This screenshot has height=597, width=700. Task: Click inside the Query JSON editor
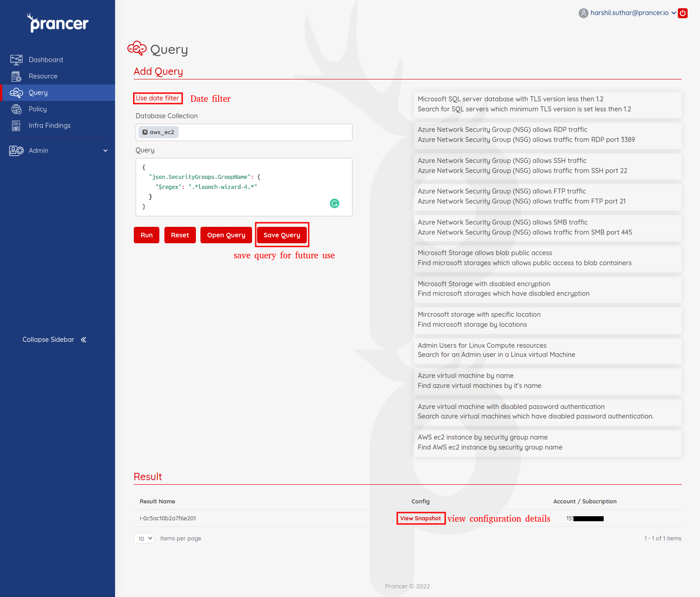coord(244,187)
